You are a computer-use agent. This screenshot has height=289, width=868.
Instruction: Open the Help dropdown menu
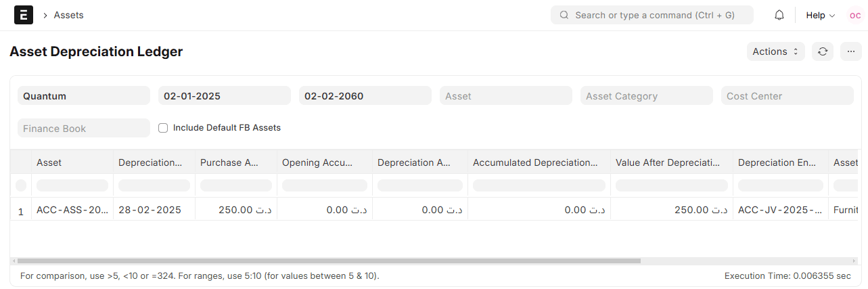click(820, 15)
